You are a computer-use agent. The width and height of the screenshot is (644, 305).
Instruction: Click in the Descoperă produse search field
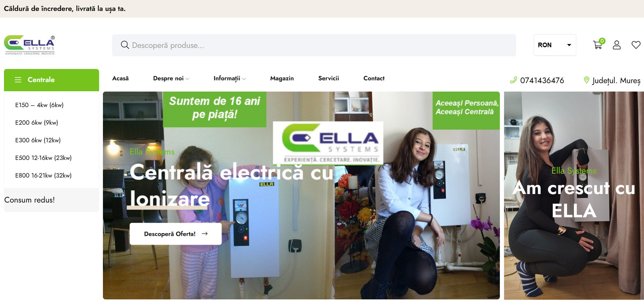314,45
